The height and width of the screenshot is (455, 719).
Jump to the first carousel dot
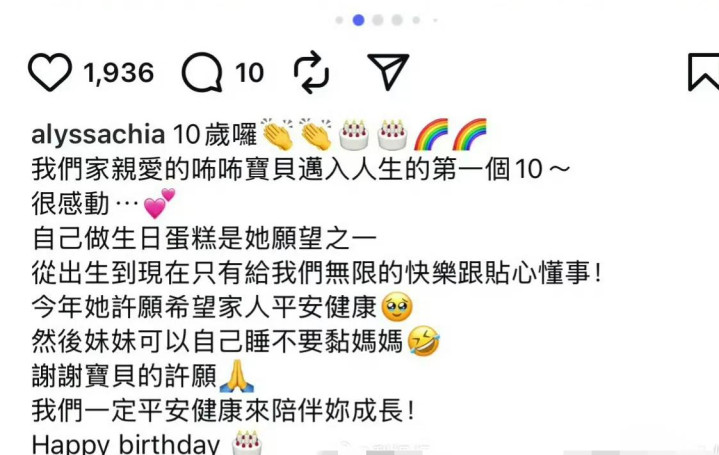339,20
